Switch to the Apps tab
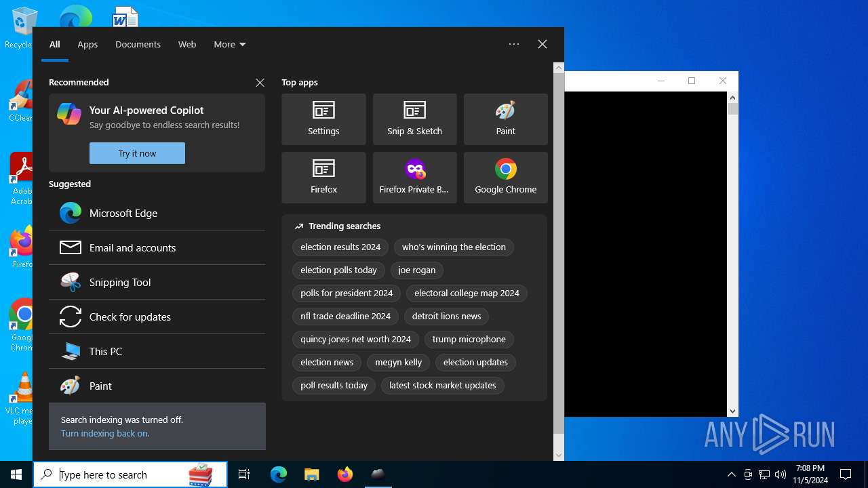This screenshot has height=488, width=868. [87, 44]
